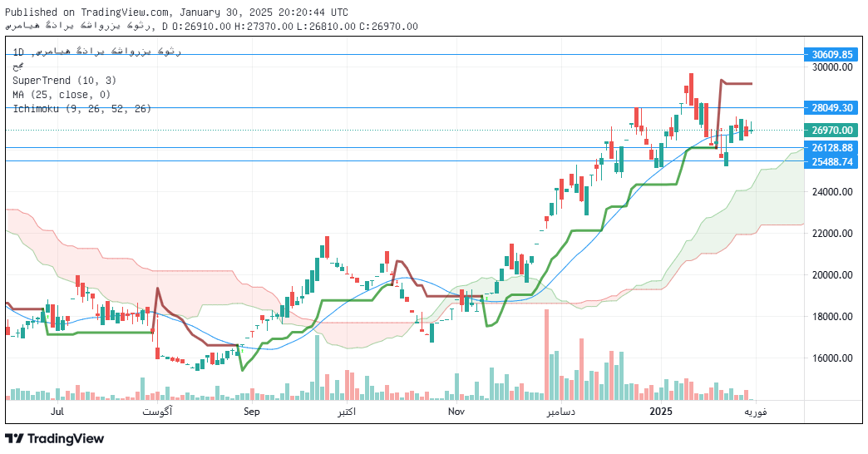Click the دسامبر label on time axis
The height and width of the screenshot is (454, 868).
click(x=560, y=412)
